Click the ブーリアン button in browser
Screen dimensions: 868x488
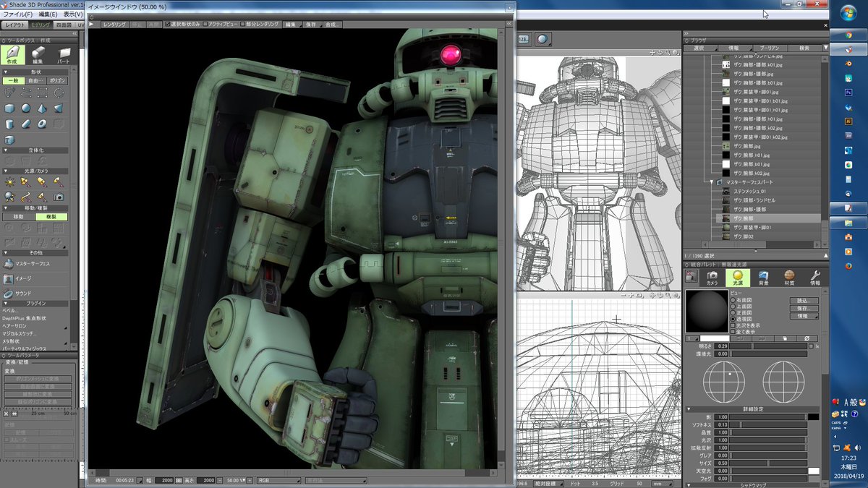770,48
